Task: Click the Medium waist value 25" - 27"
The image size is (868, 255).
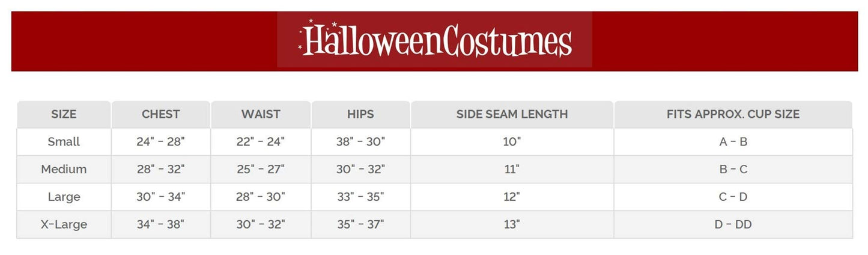Action: pos(261,170)
